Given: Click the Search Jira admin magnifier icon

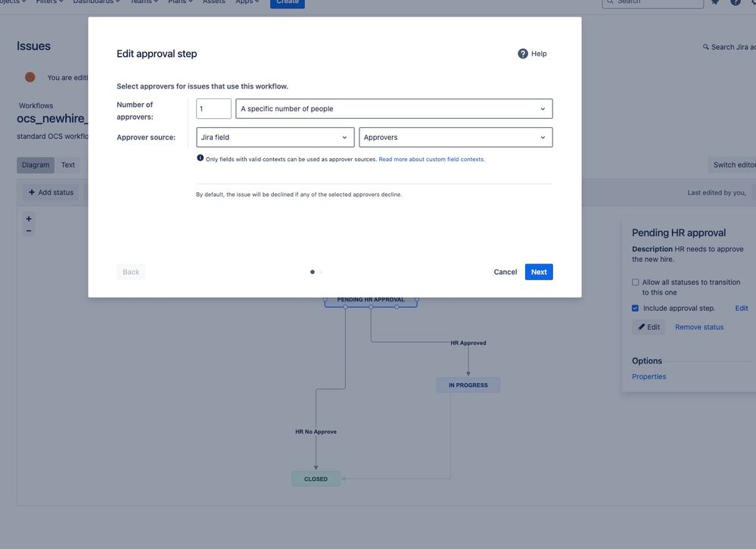Looking at the screenshot, I should coord(706,47).
